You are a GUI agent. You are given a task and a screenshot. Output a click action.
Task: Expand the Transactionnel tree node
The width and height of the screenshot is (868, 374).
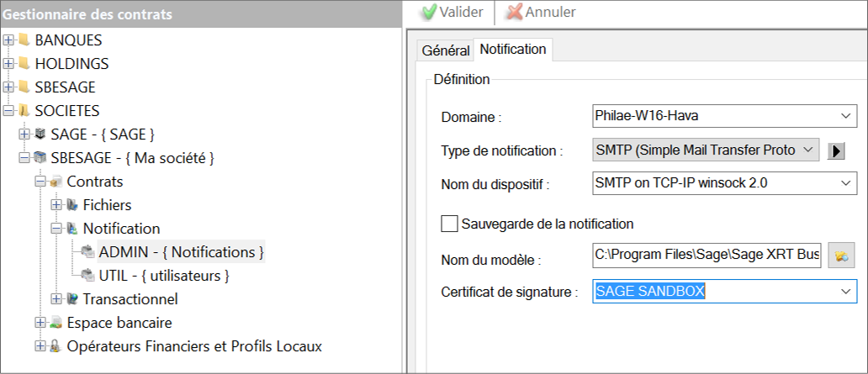56,299
